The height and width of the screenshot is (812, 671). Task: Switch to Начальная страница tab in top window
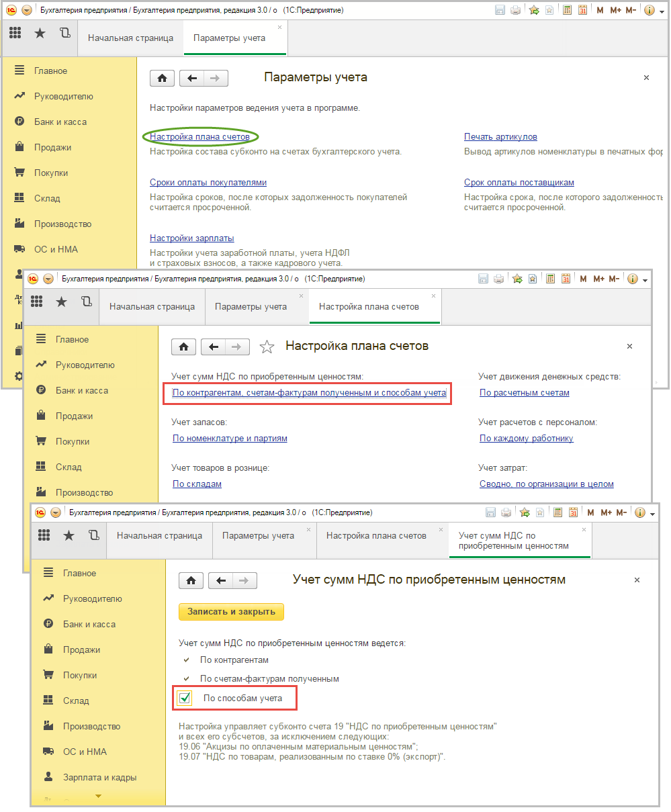130,38
